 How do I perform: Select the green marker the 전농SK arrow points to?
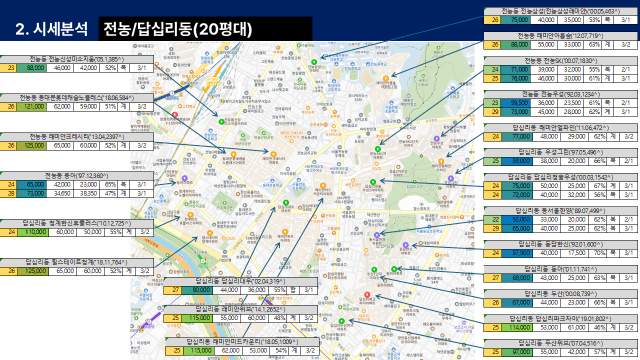(x=378, y=149)
